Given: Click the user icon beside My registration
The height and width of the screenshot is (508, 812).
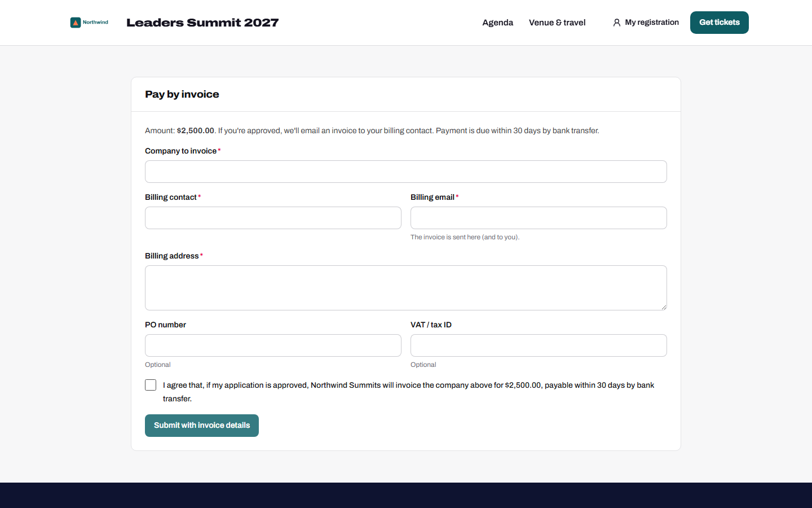Looking at the screenshot, I should pos(617,23).
